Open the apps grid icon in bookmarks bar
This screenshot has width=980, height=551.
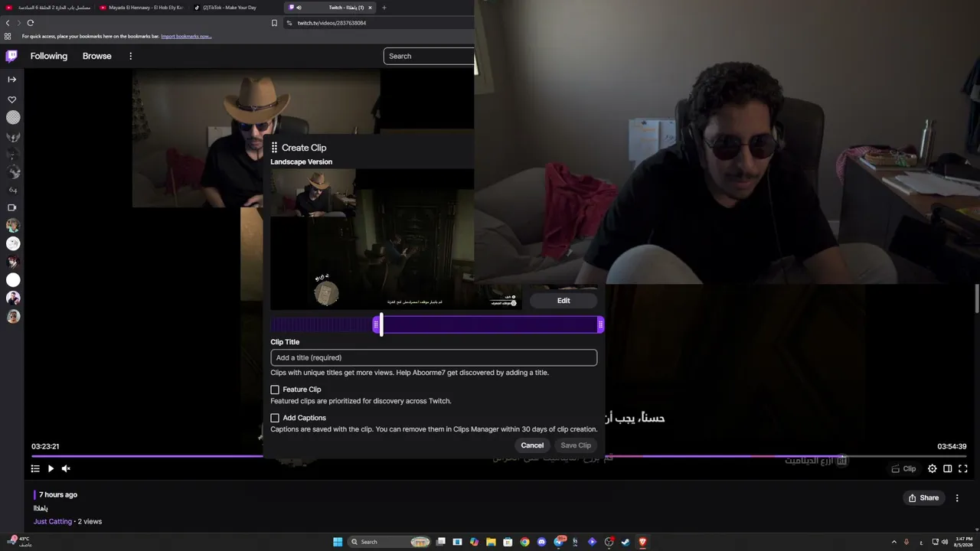8,36
